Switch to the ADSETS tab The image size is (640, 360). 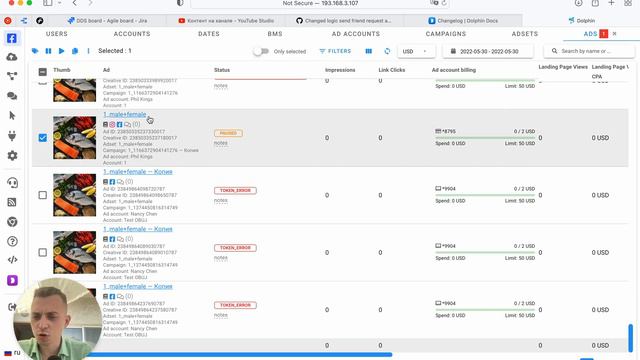525,34
